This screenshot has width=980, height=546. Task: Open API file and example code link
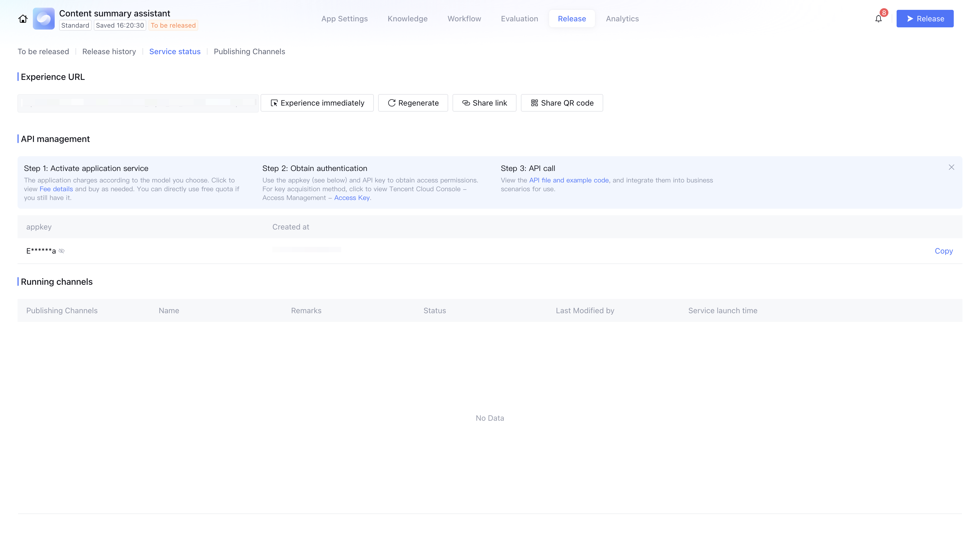pos(569,180)
